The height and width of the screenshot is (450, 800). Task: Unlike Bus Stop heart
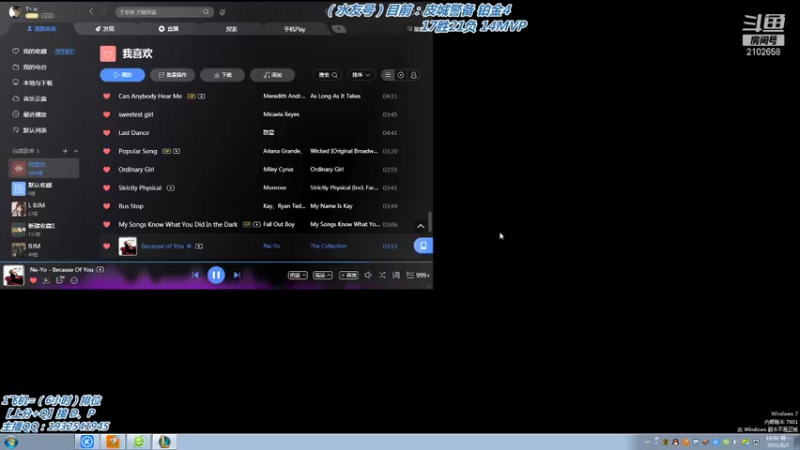point(107,206)
